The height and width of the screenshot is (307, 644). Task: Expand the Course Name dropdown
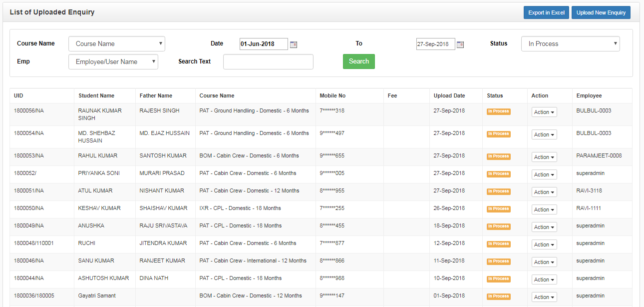click(117, 43)
